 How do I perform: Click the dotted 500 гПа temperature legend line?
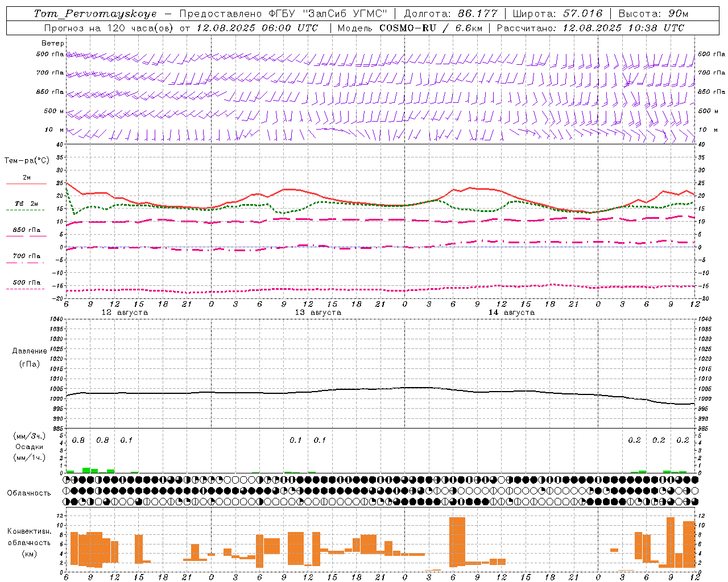(x=26, y=289)
